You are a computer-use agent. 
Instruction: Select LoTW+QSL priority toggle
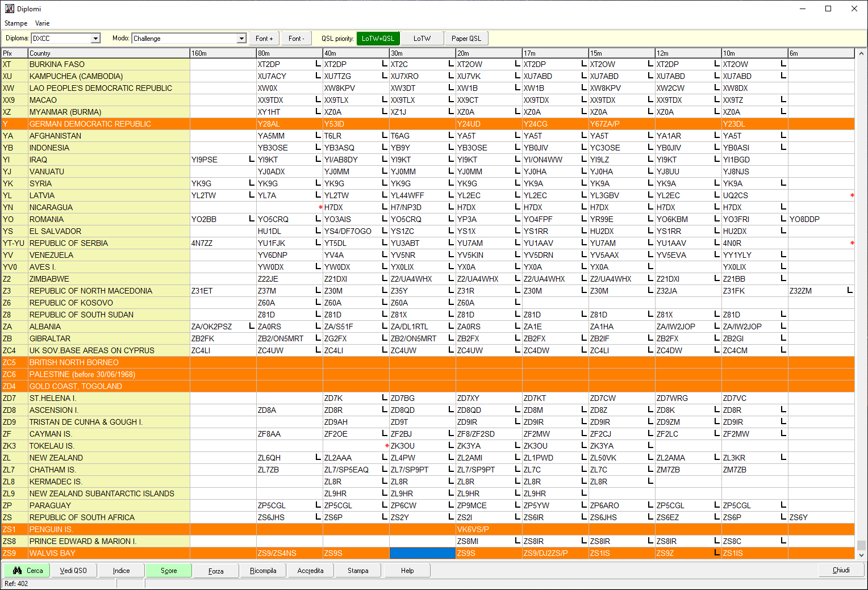(378, 39)
